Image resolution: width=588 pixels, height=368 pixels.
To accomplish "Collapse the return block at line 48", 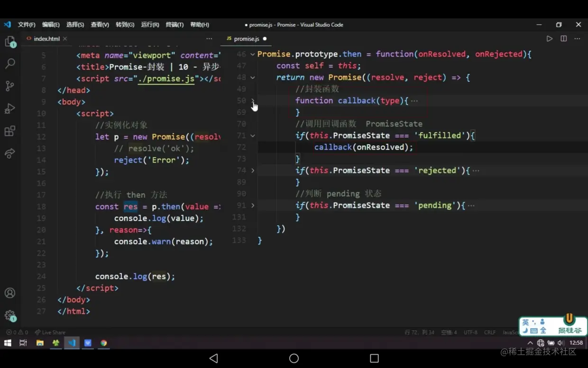I will [x=253, y=77].
